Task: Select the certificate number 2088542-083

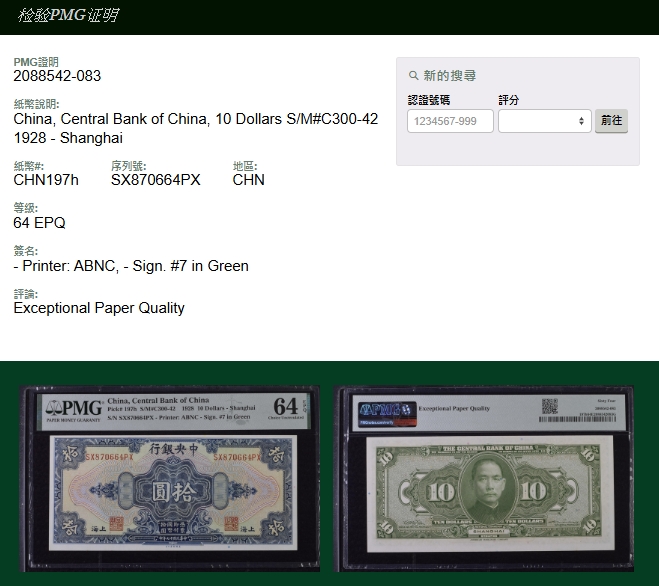Action: pos(57,76)
